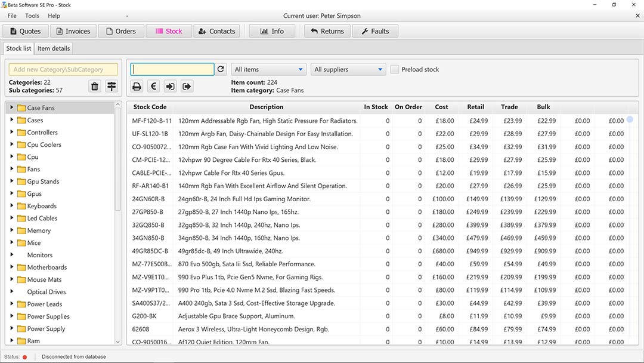Screen dimensions: 644x363
Task: Switch to the Item details tab
Action: [x=54, y=48]
